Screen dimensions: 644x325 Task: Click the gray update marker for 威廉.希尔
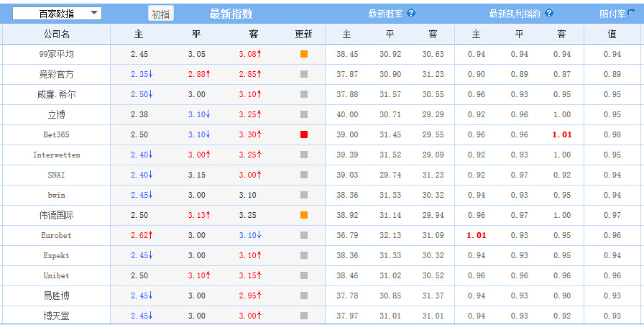[304, 94]
